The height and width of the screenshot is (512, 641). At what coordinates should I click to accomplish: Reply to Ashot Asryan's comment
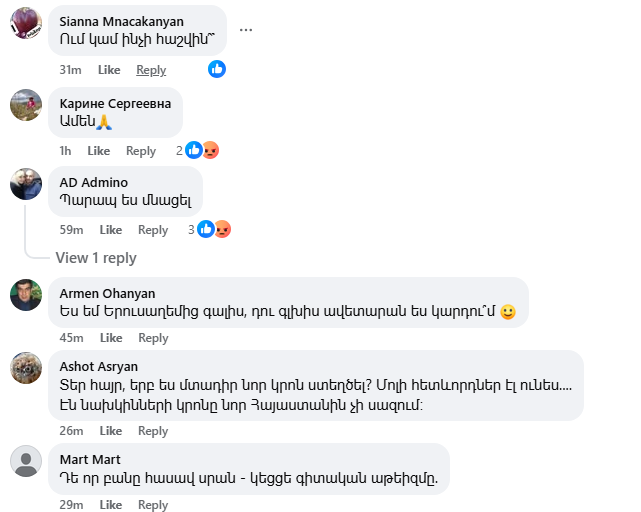(152, 431)
